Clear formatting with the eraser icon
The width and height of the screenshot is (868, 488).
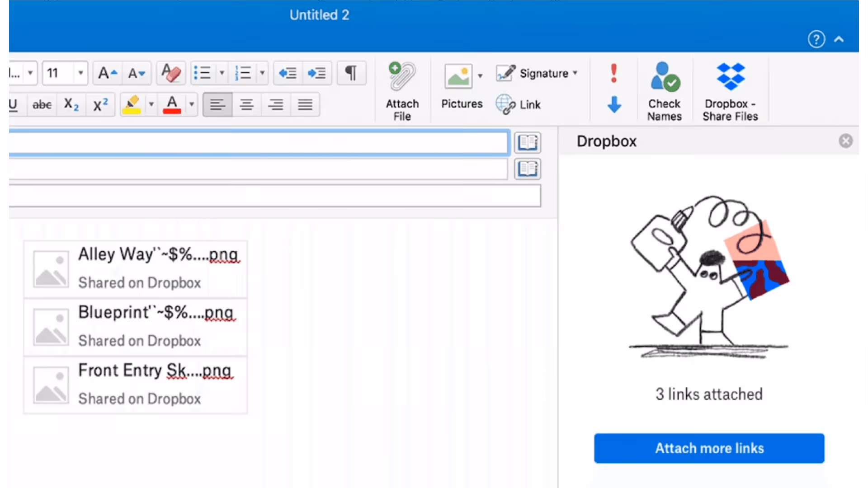[171, 73]
